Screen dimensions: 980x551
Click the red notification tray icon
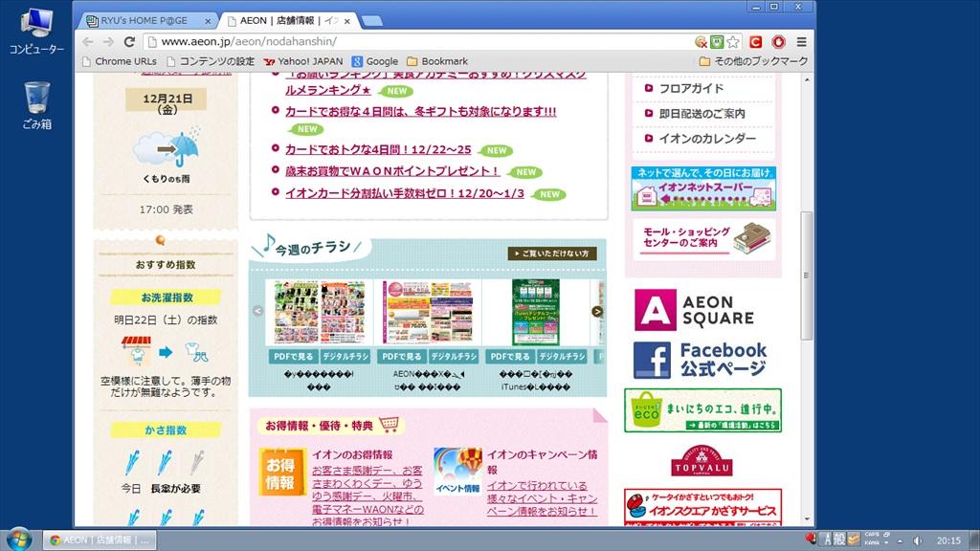811,538
